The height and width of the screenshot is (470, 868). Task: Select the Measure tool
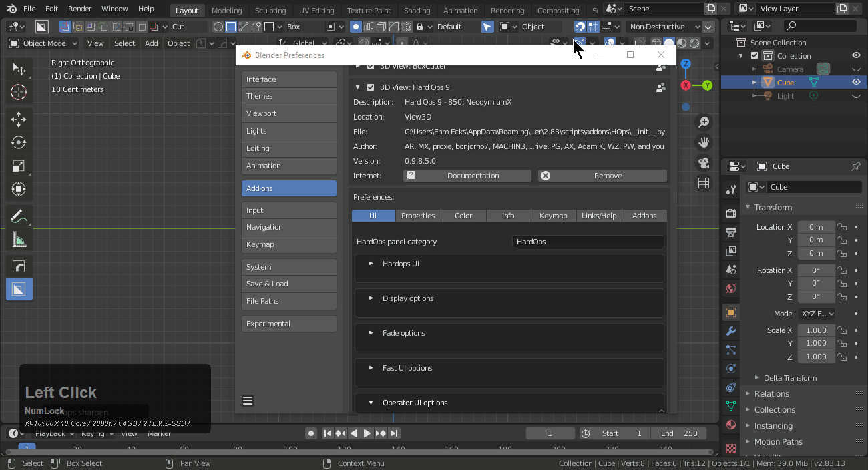click(x=19, y=240)
